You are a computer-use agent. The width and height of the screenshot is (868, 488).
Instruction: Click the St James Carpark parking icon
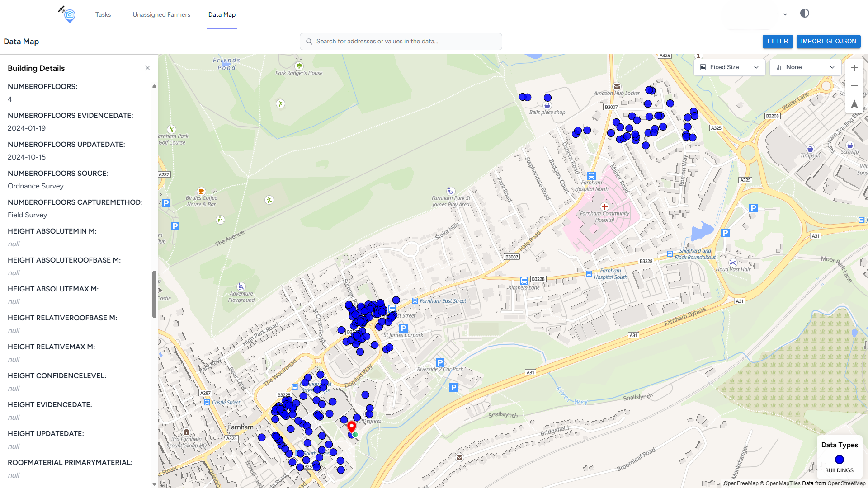pyautogui.click(x=404, y=328)
